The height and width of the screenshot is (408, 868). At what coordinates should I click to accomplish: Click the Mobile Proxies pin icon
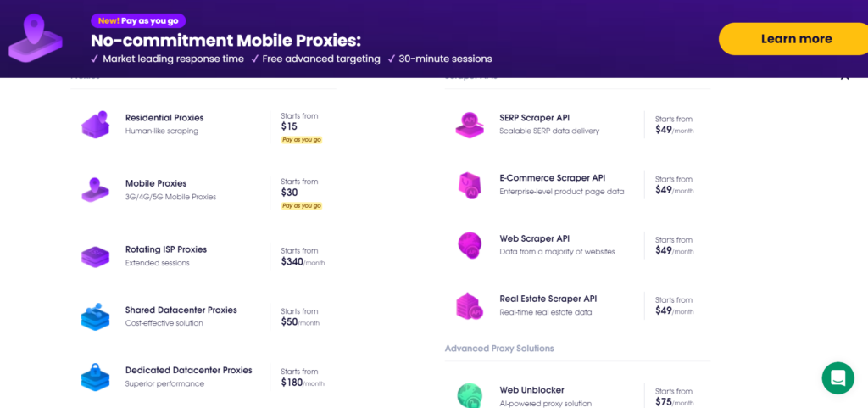95,189
